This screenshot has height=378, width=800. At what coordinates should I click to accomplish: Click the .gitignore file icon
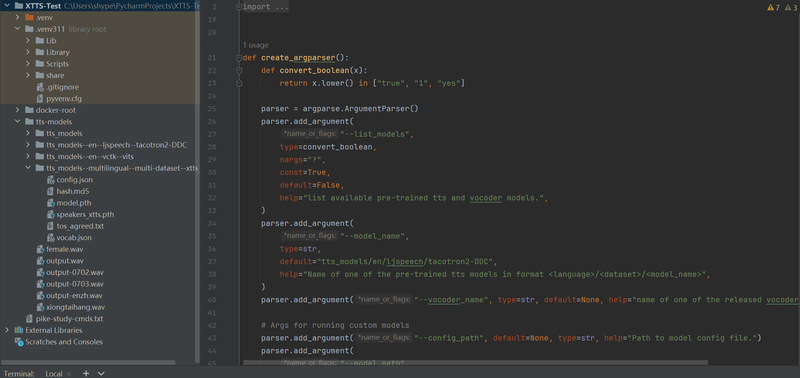point(40,87)
